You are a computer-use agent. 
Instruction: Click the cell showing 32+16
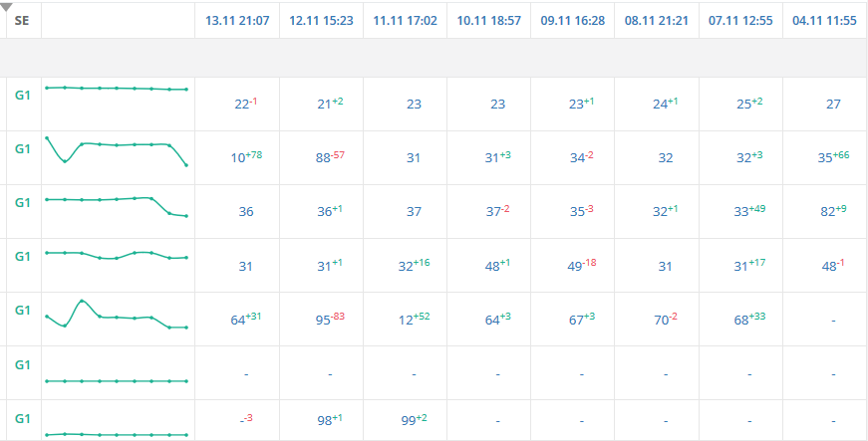[x=415, y=265]
